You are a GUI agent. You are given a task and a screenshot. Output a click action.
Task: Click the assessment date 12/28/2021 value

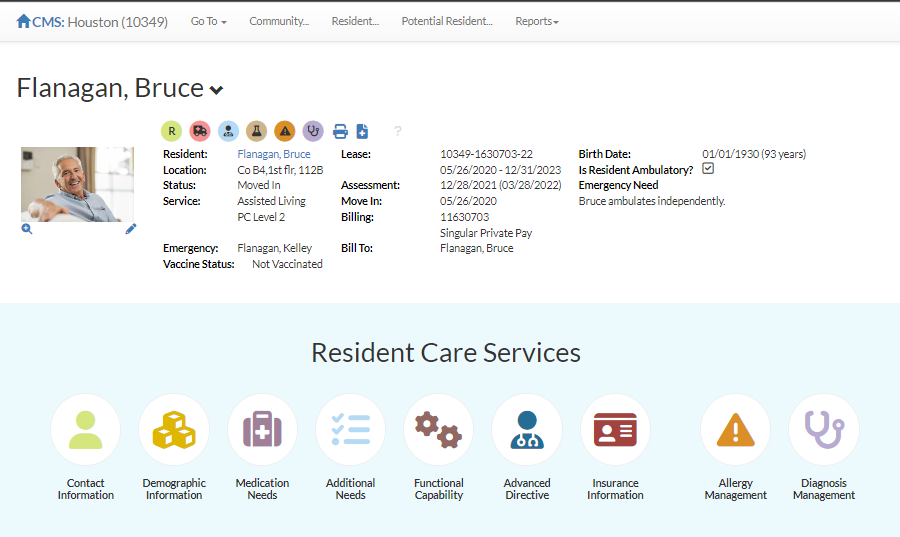501,185
